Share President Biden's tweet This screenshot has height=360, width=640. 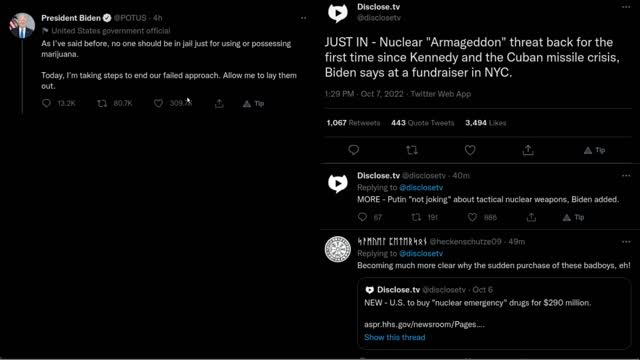219,103
